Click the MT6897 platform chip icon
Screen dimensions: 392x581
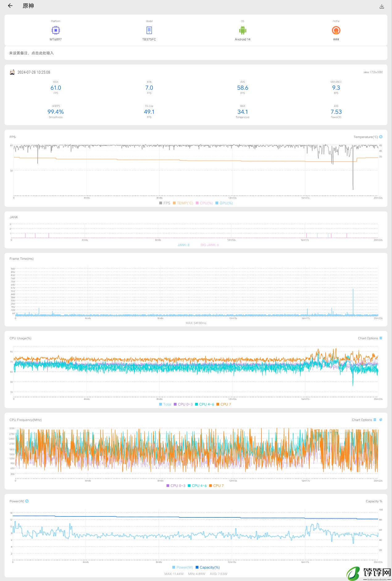56,30
